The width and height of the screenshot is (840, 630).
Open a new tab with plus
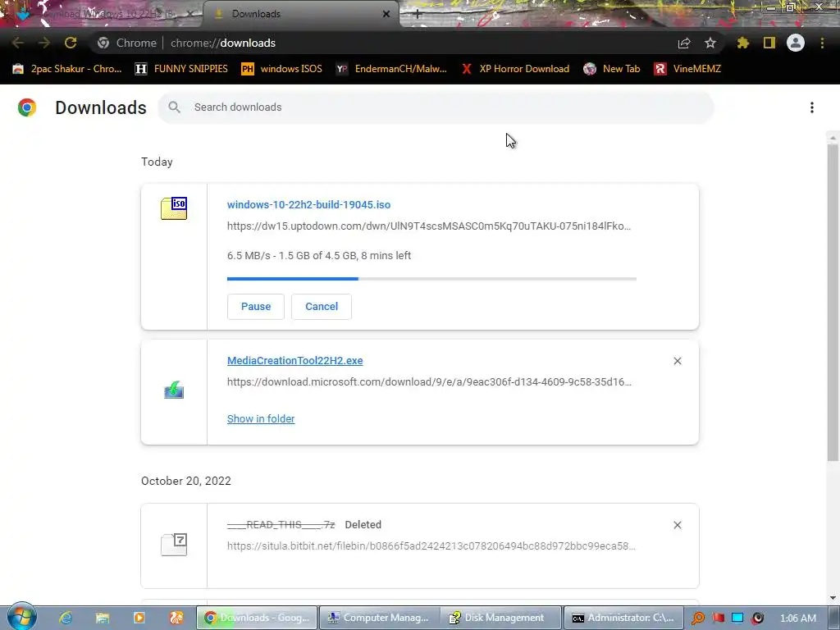(x=418, y=15)
